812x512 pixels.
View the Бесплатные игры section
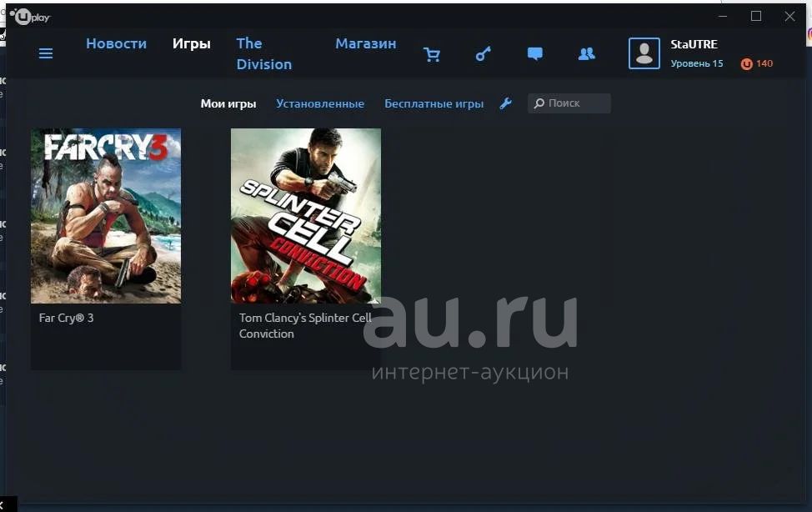point(434,103)
